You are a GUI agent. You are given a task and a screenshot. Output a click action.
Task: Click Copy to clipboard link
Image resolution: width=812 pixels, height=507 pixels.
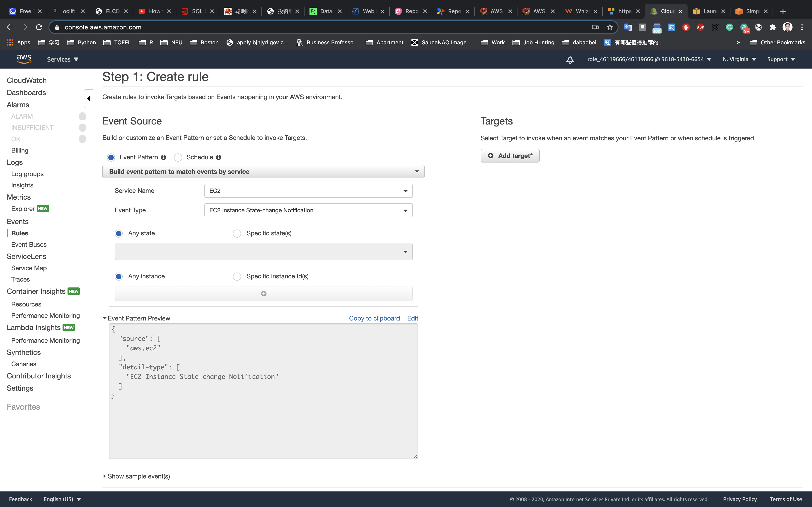[x=374, y=318]
